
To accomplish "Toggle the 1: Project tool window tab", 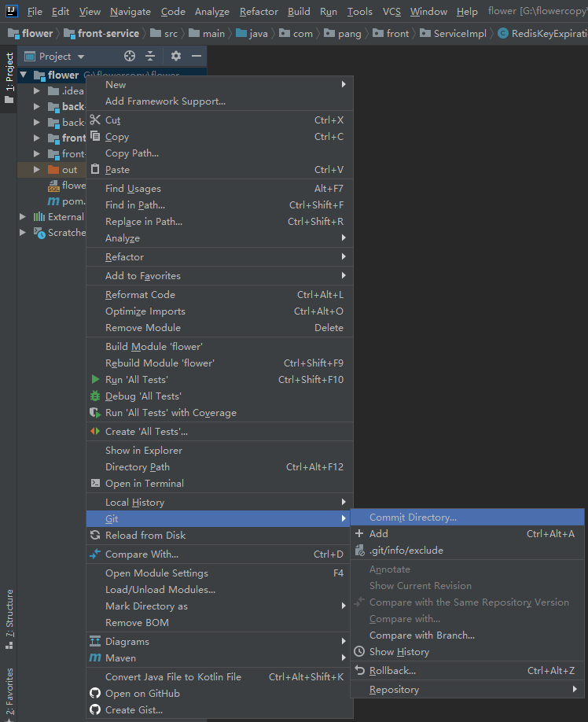I will [x=9, y=79].
